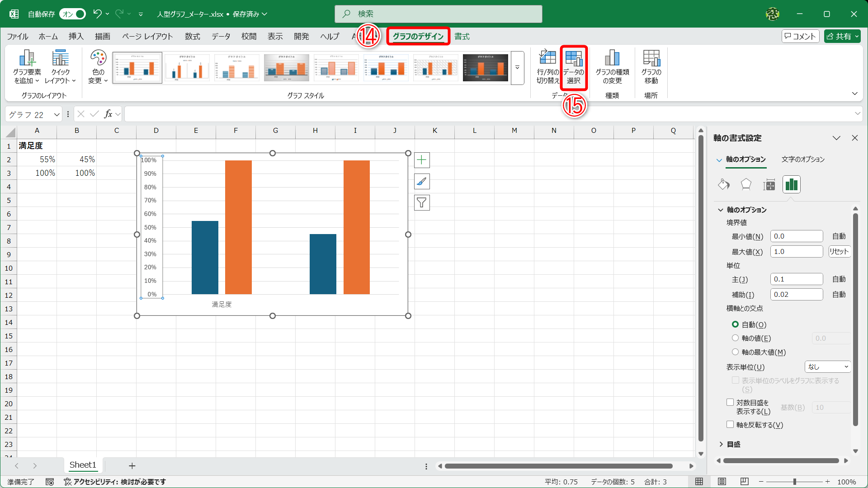The image size is (868, 488).
Task: Open the 表示単位 (Display units) dropdown
Action: click(828, 367)
